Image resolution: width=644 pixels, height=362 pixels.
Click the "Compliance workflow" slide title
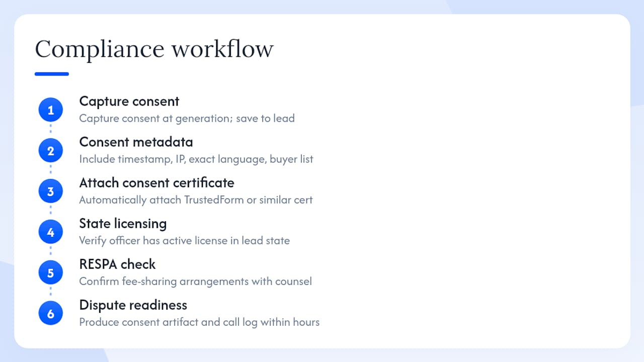[154, 49]
